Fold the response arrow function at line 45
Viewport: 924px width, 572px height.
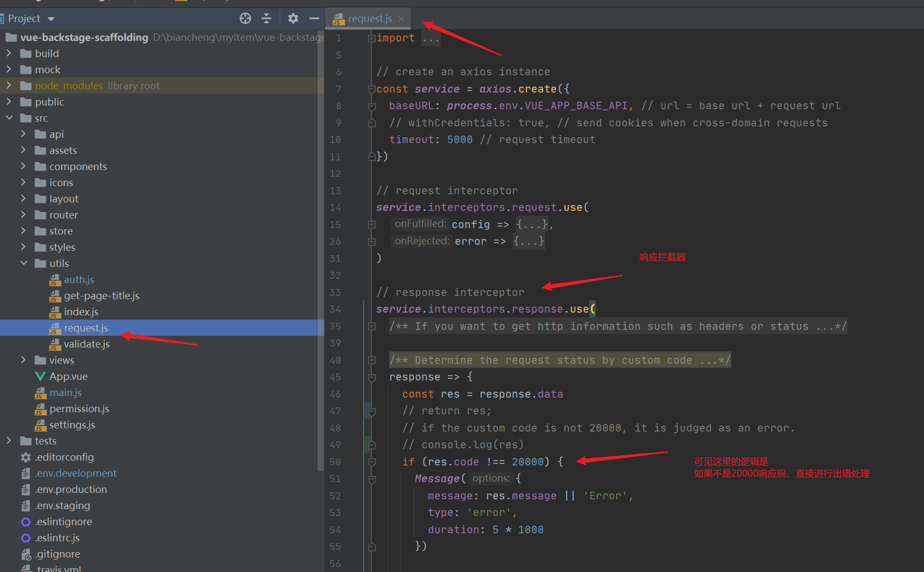tap(371, 377)
